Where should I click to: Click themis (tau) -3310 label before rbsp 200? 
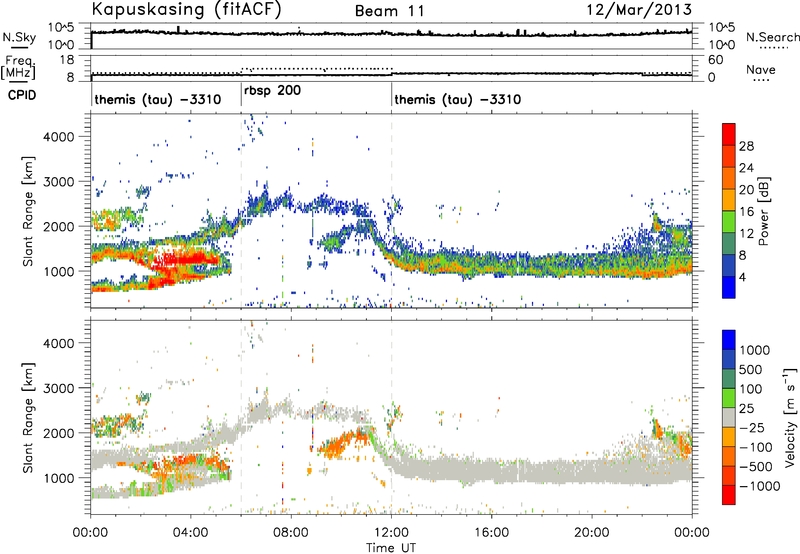pyautogui.click(x=158, y=99)
